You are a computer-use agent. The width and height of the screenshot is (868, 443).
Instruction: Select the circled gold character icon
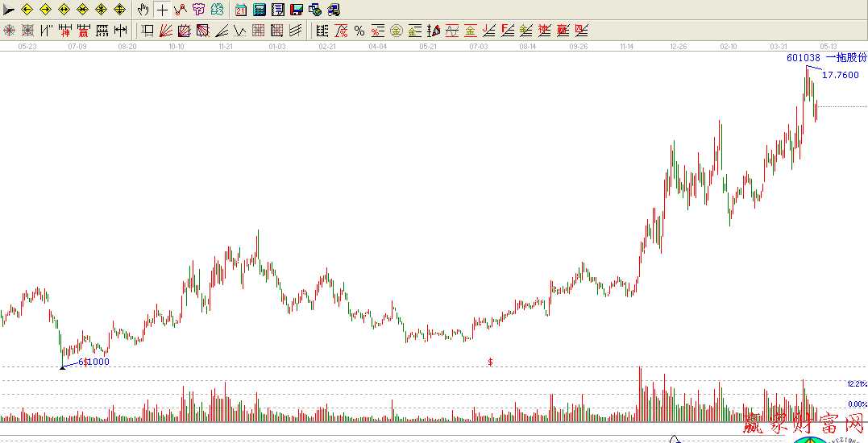coord(397,31)
